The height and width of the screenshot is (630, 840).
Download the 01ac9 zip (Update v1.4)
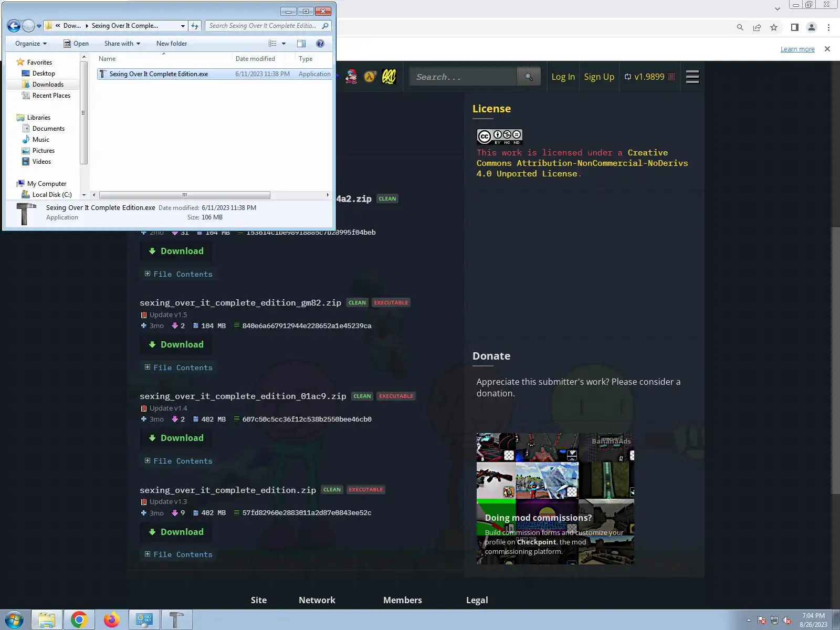coord(176,438)
